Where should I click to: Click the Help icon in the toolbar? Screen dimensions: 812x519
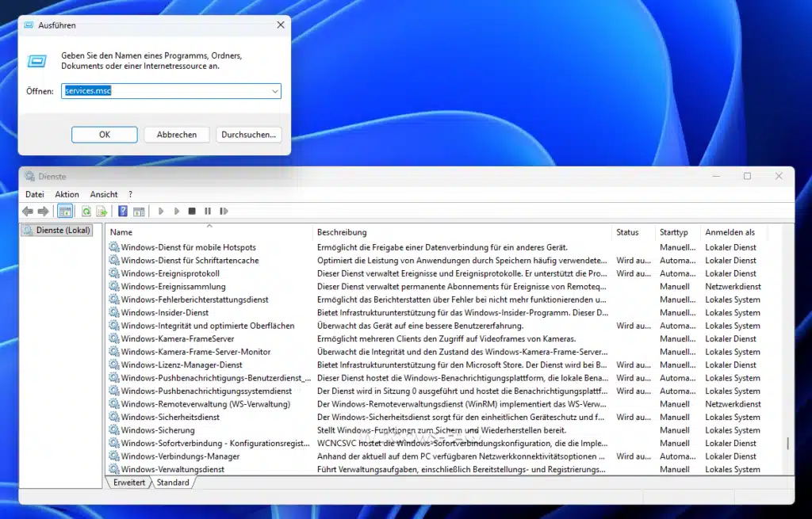tap(121, 211)
